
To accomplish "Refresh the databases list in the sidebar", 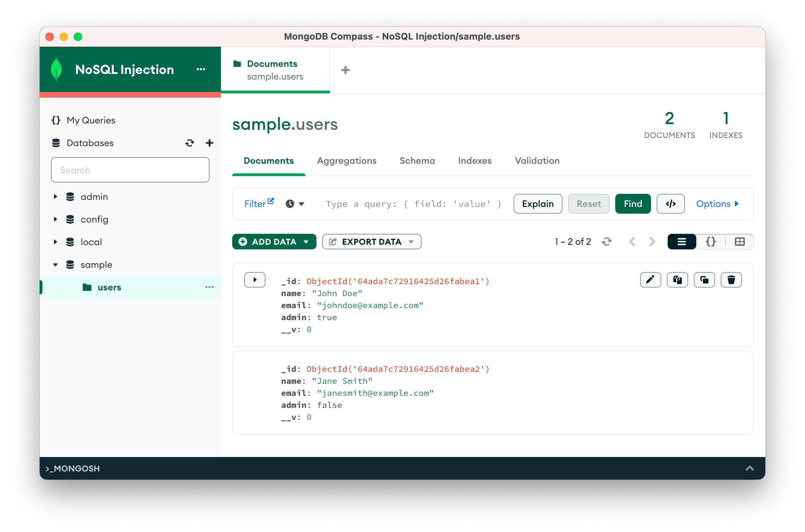I will click(x=190, y=143).
